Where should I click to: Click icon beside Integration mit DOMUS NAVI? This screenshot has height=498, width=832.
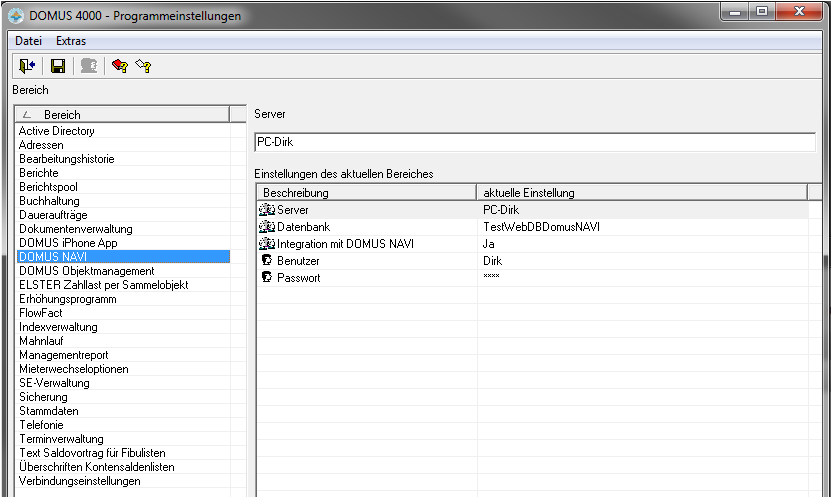266,243
